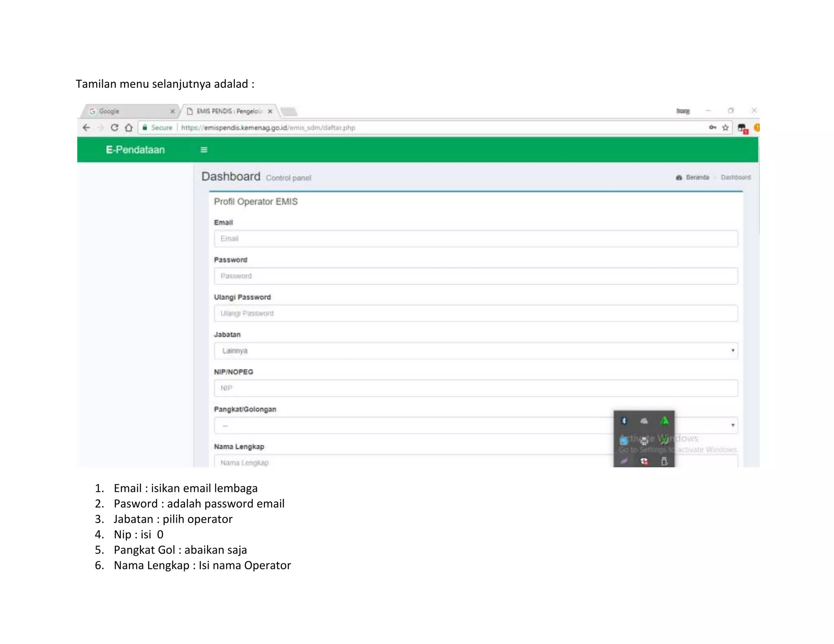Click into the Email input field
The width and height of the screenshot is (834, 644).
pos(475,239)
